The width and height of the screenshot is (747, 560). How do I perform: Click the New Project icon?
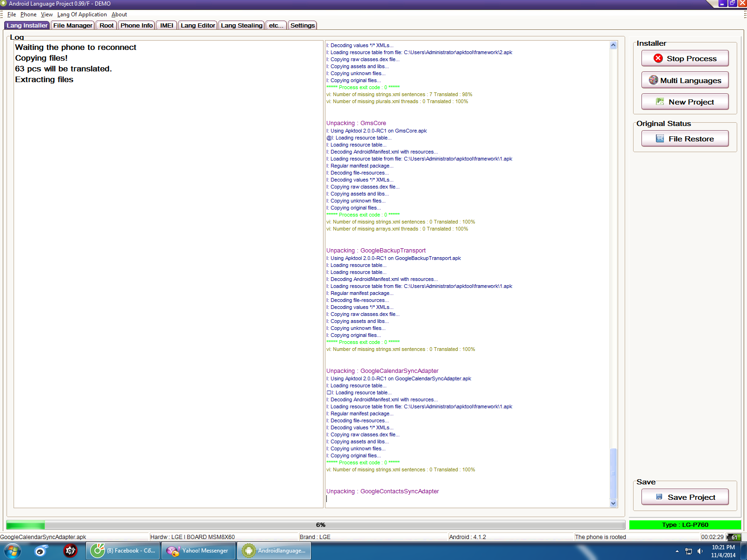coord(660,102)
